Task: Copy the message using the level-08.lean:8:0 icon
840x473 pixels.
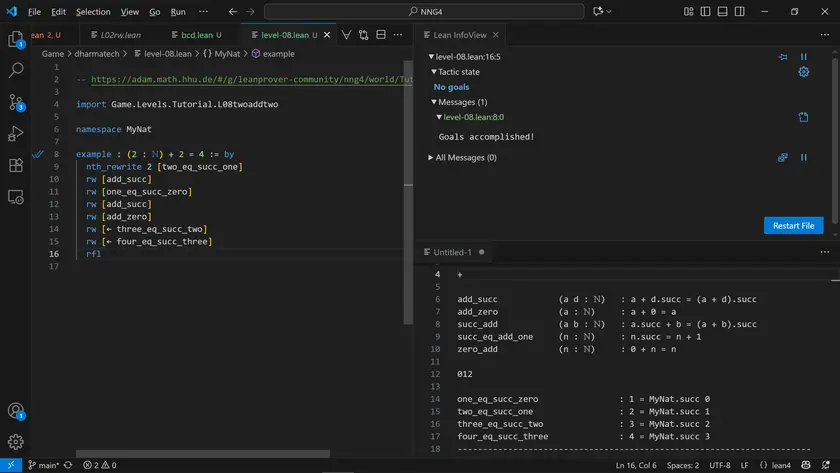Action: [x=803, y=117]
